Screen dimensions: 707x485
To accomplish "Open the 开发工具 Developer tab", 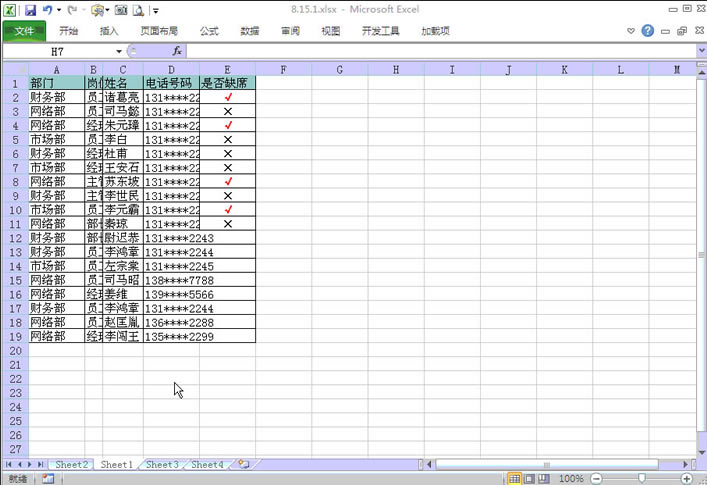I will (x=381, y=31).
